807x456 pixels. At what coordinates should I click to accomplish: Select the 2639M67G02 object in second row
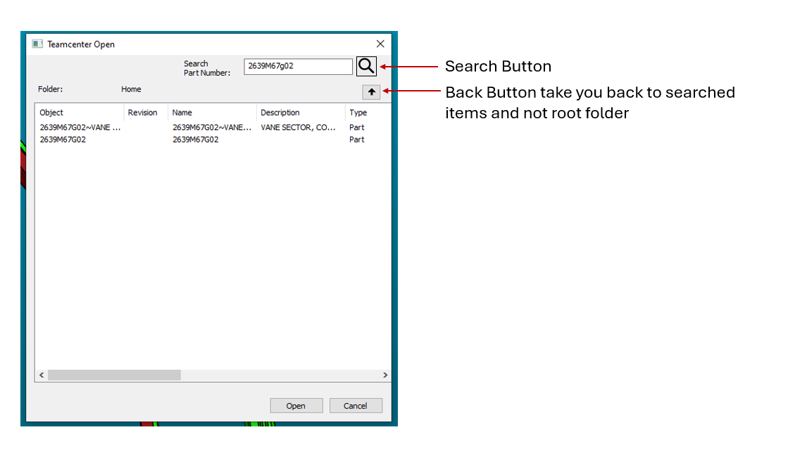[63, 139]
